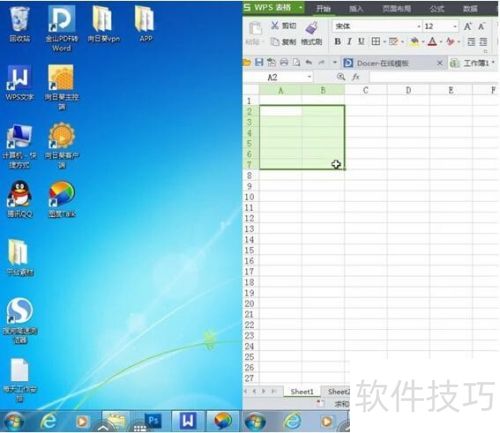
Task: Open the Recycle Bin desktop icon
Action: point(20,24)
